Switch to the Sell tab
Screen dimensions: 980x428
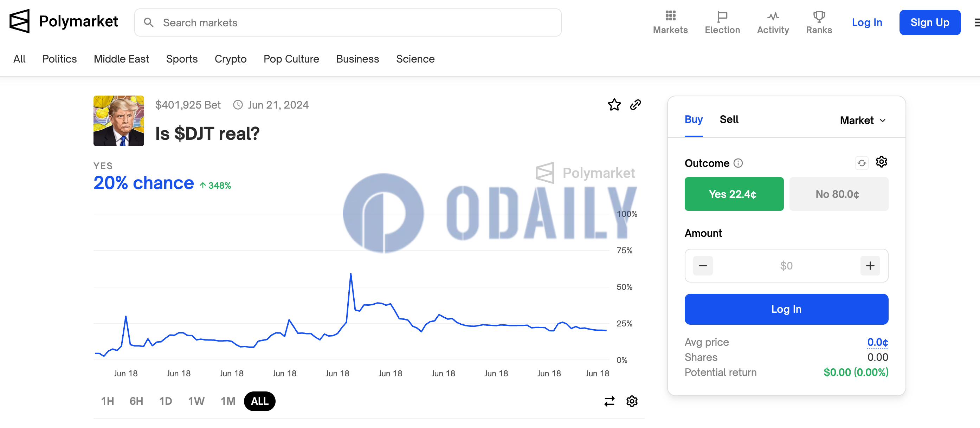point(729,119)
